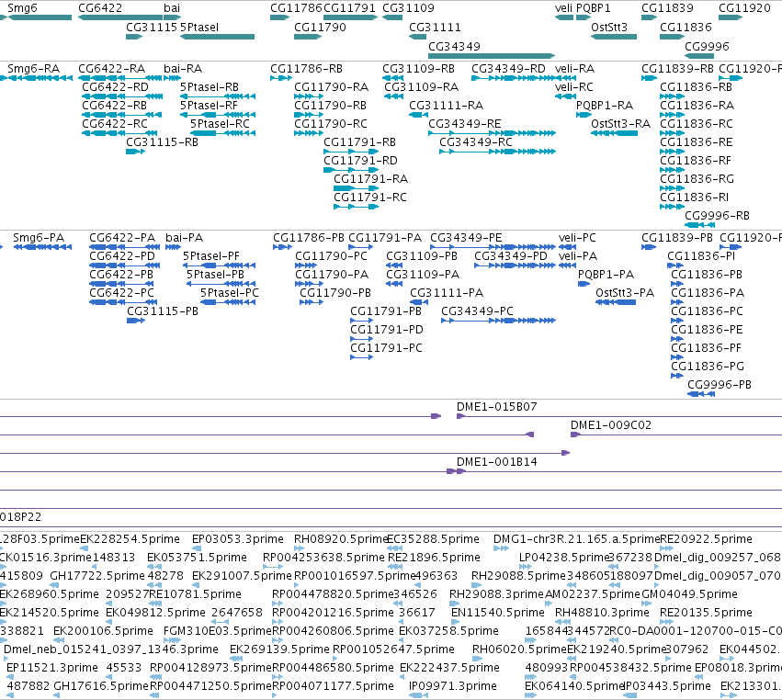Select protein CG11791-PC
782x700 pixels.
tap(386, 348)
